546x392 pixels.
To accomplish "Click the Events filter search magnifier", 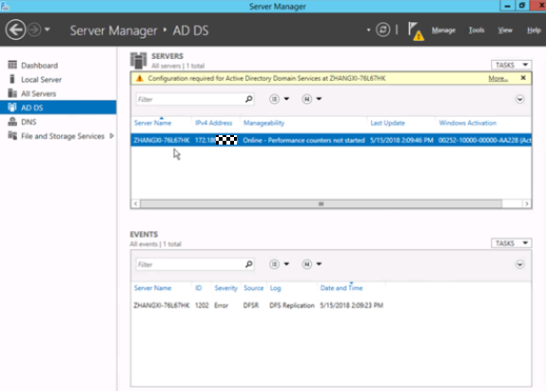I will [x=248, y=265].
